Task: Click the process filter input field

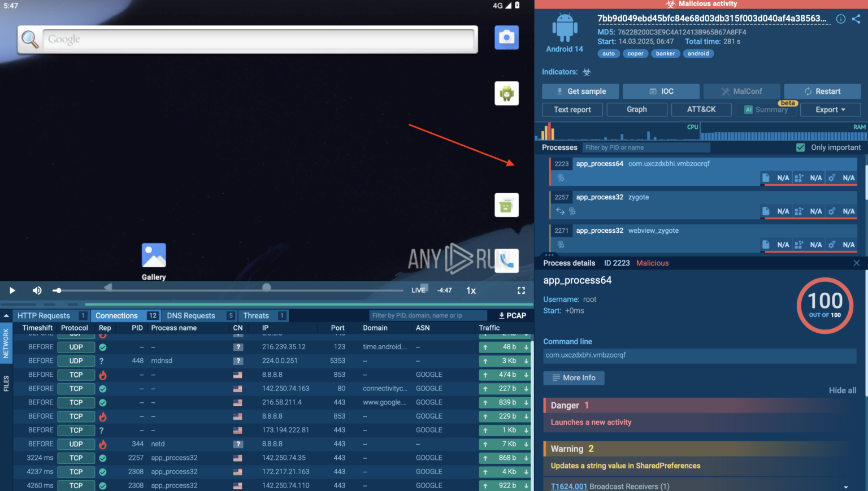Action: coord(646,147)
